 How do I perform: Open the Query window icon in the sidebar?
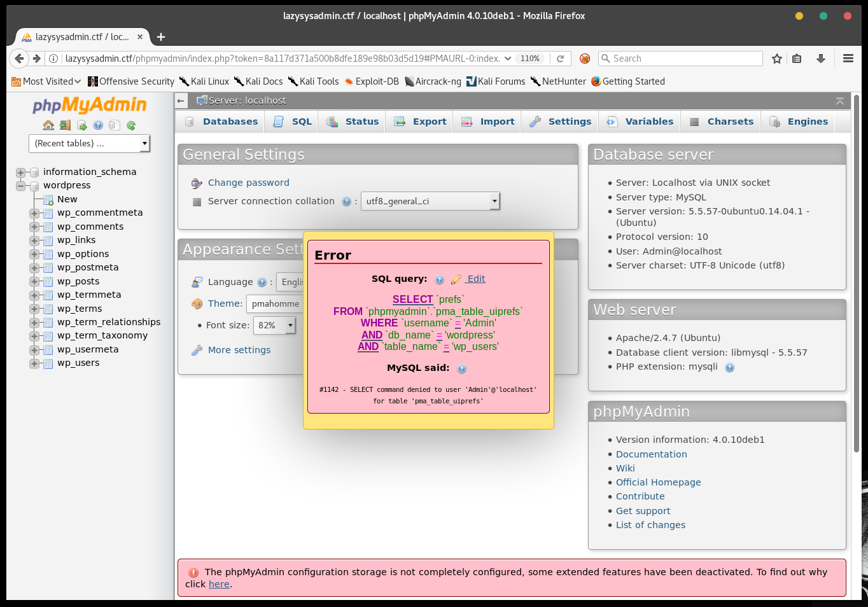[81, 125]
